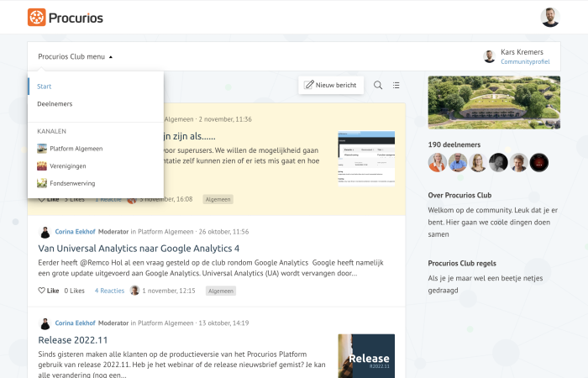The image size is (588, 378).
Task: Click the 0 Likes count on Analytics post
Action: (74, 291)
